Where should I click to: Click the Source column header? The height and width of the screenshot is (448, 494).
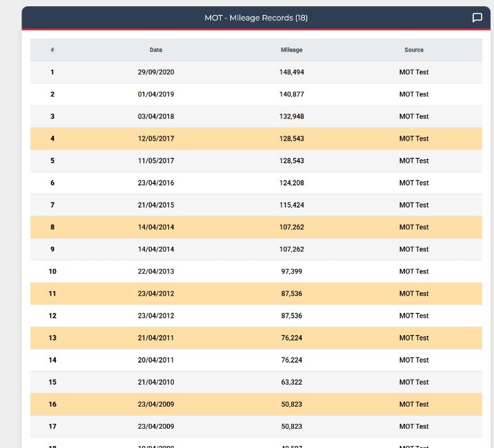414,50
